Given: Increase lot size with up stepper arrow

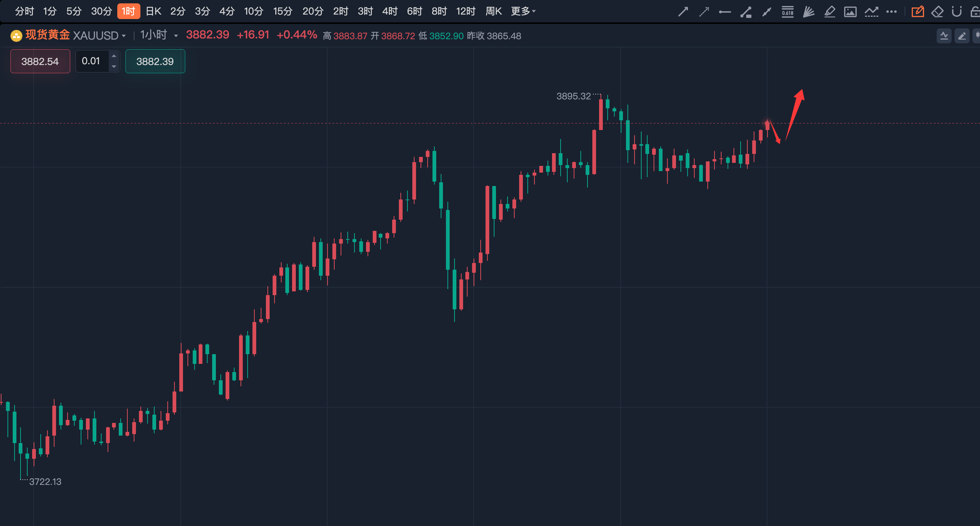Looking at the screenshot, I should (x=114, y=56).
